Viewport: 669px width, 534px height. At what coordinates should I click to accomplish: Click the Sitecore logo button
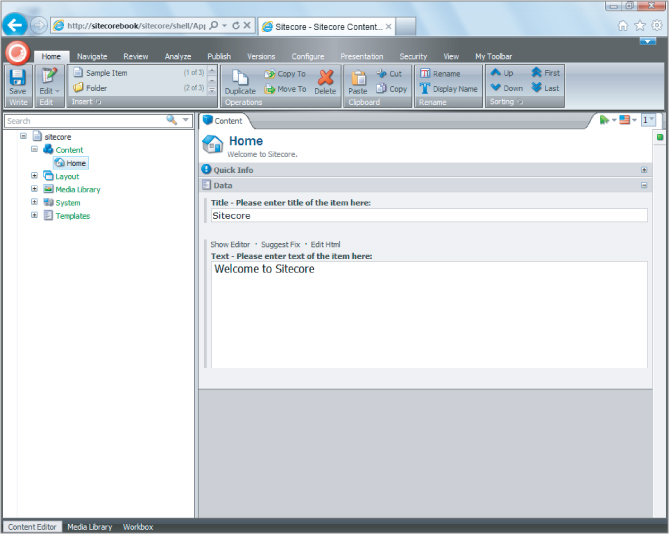(x=17, y=52)
